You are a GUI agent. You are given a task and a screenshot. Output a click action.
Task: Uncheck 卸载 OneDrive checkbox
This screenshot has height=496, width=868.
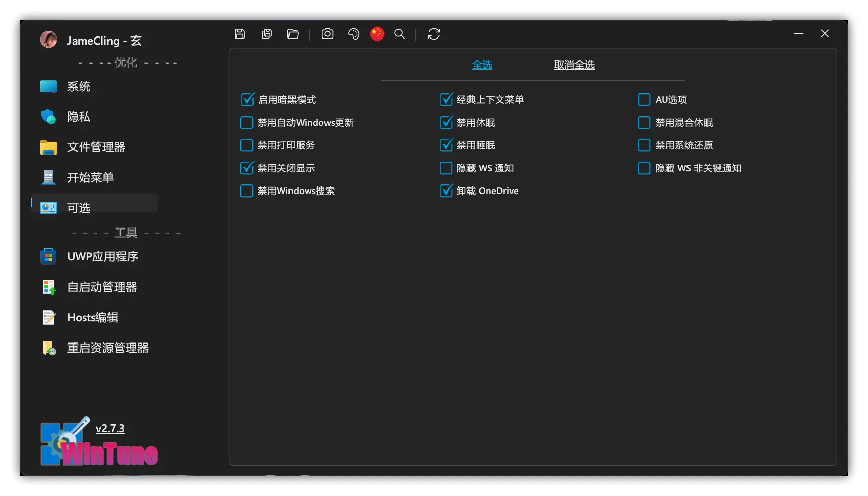pyautogui.click(x=446, y=190)
